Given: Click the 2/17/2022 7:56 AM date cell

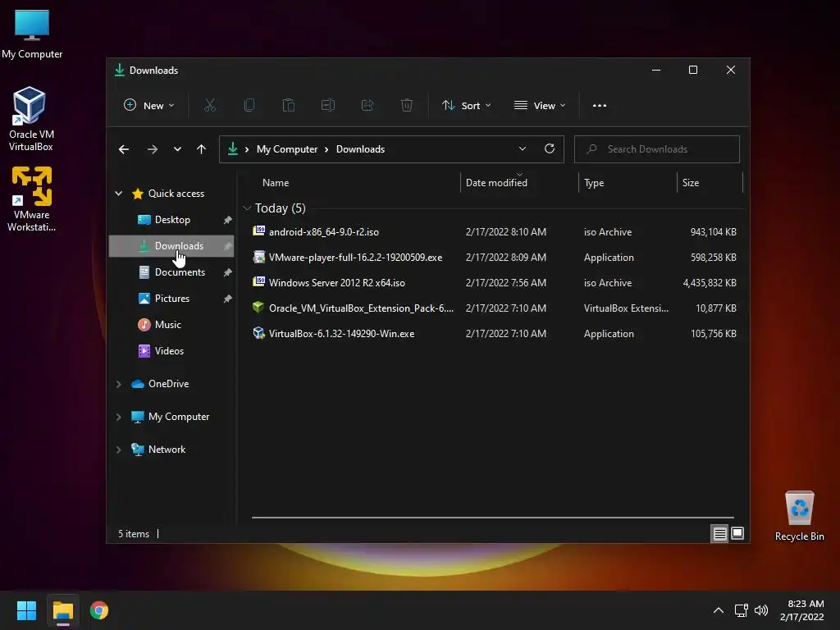Looking at the screenshot, I should [x=505, y=283].
